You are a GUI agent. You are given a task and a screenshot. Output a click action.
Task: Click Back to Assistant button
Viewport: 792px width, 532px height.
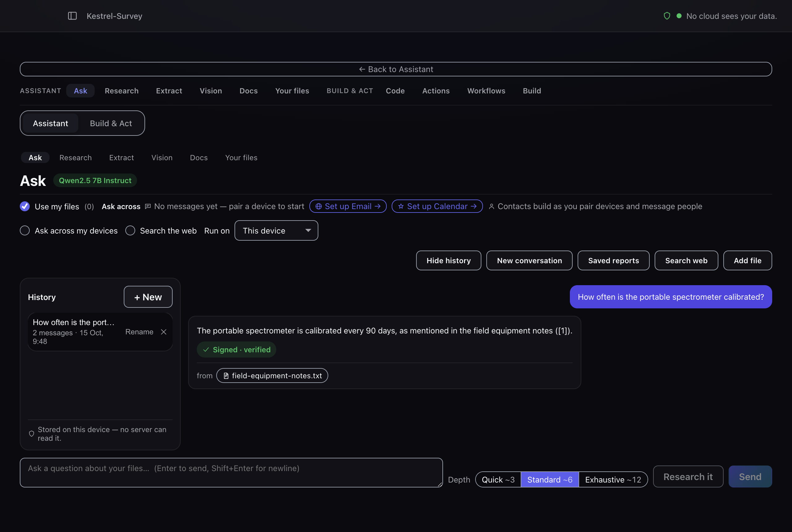click(x=396, y=69)
